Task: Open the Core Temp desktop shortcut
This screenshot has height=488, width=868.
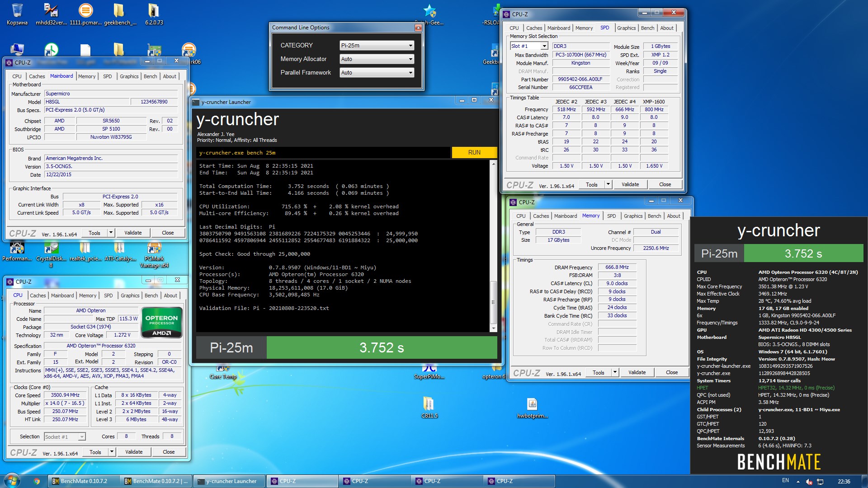Action: 223,372
